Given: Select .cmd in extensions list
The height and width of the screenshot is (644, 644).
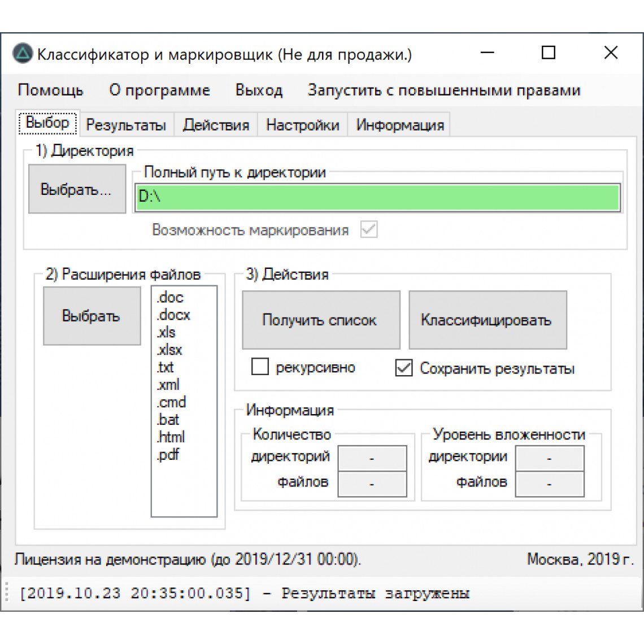Looking at the screenshot, I should click(x=171, y=402).
